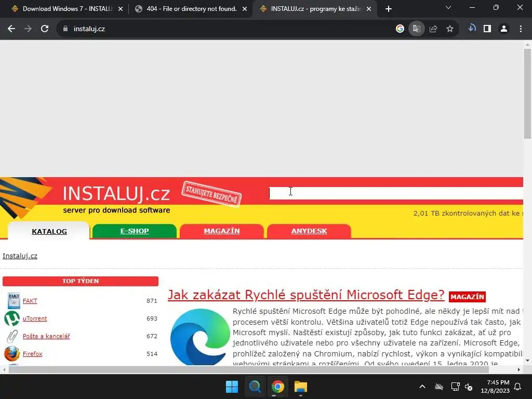Click the scroll down arrow
Viewport: 532px width, 399px height.
527,361
